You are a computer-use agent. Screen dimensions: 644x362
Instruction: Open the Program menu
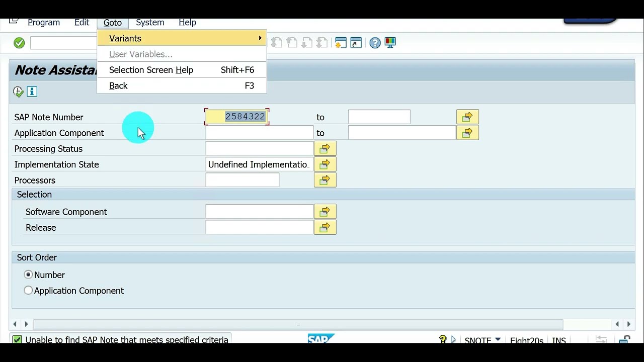point(44,23)
